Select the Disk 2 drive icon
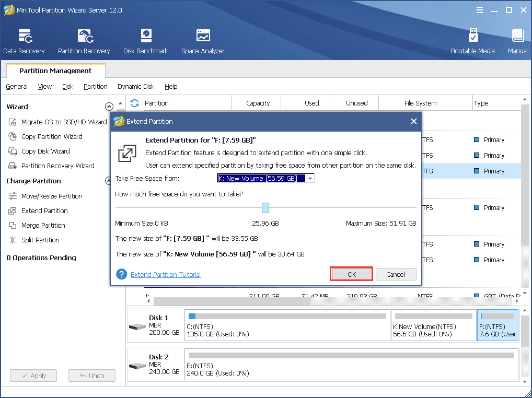Viewport: 532px width, 398px height. 137,366
